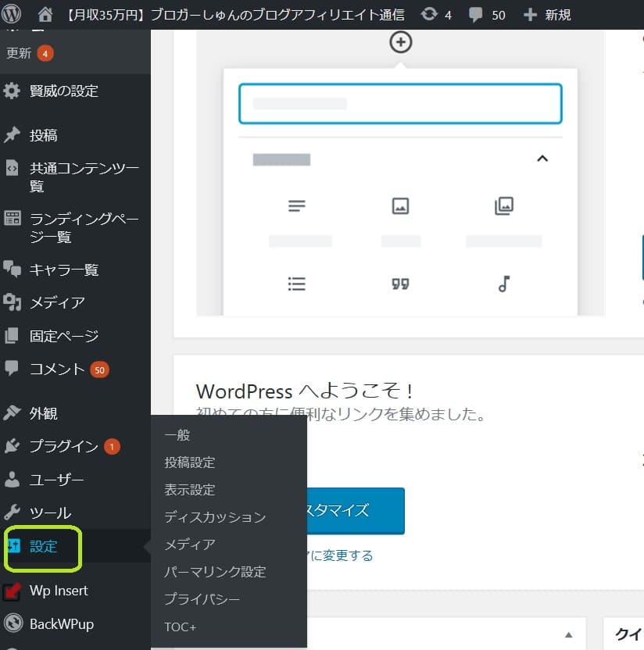
Task: Click the updates refresh icon
Action: (429, 15)
